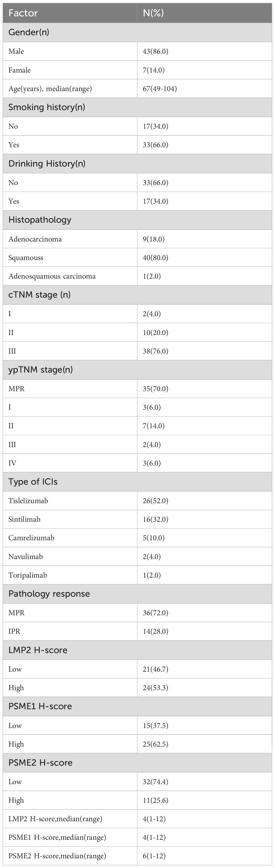Click the Male row label
The height and width of the screenshot is (868, 275).
pos(16,51)
